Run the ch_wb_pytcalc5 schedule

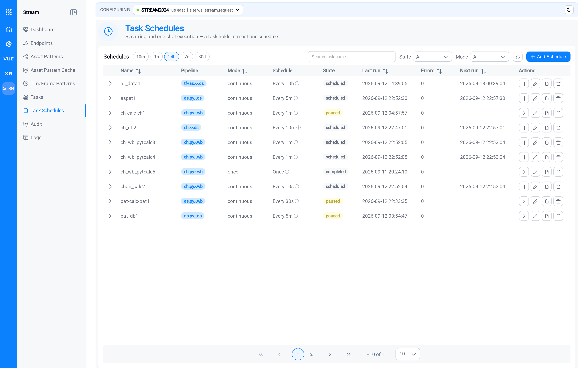tap(524, 172)
